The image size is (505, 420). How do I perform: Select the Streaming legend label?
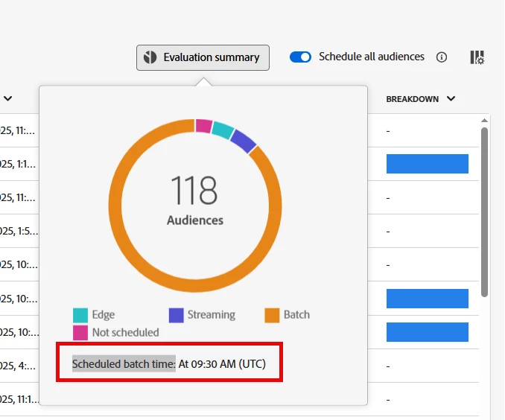point(212,315)
